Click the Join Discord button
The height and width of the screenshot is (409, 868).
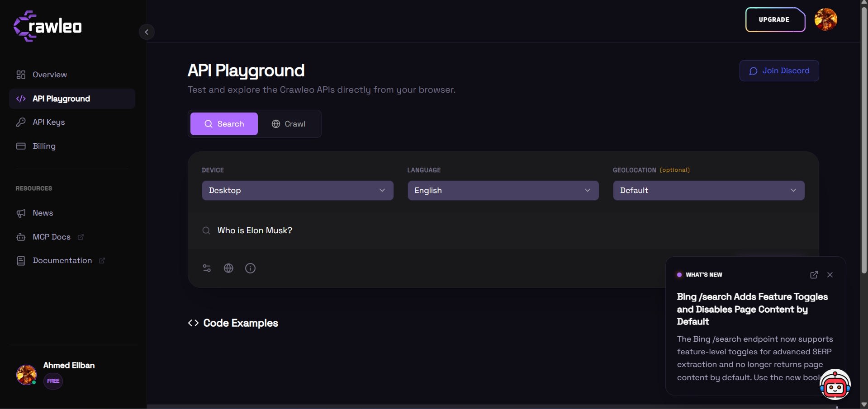(779, 71)
